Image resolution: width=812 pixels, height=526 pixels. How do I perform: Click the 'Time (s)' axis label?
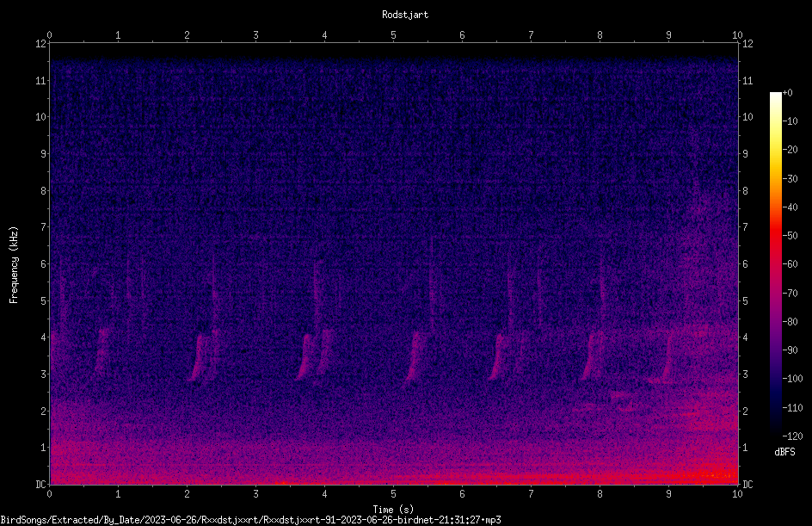point(393,510)
